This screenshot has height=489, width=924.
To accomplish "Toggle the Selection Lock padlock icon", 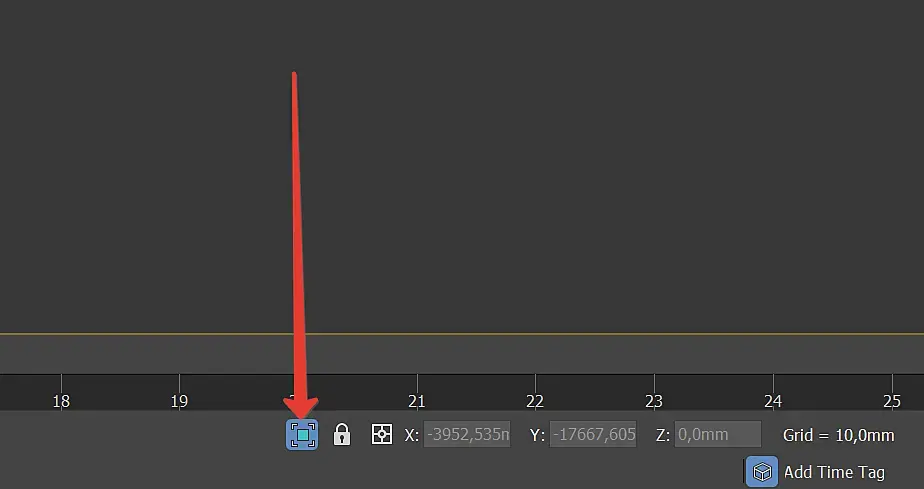I will (342, 435).
